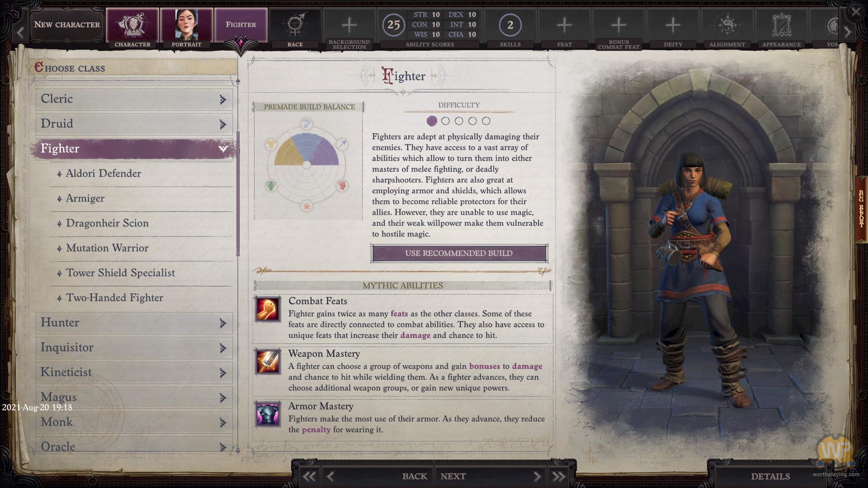Collapse the Fighter class list
This screenshot has height=488, width=868.
click(223, 149)
